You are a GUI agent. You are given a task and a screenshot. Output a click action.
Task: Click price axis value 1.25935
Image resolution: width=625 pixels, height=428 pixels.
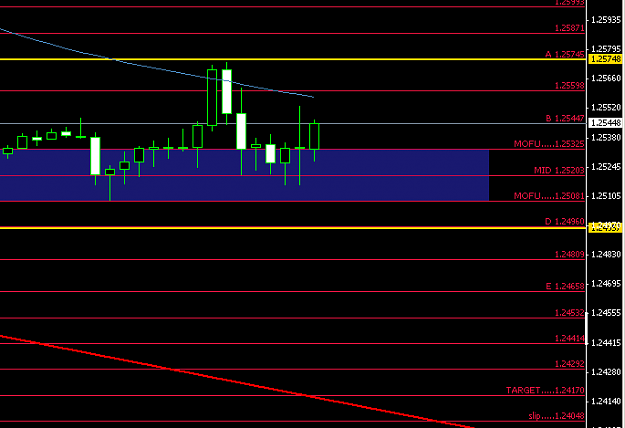606,20
